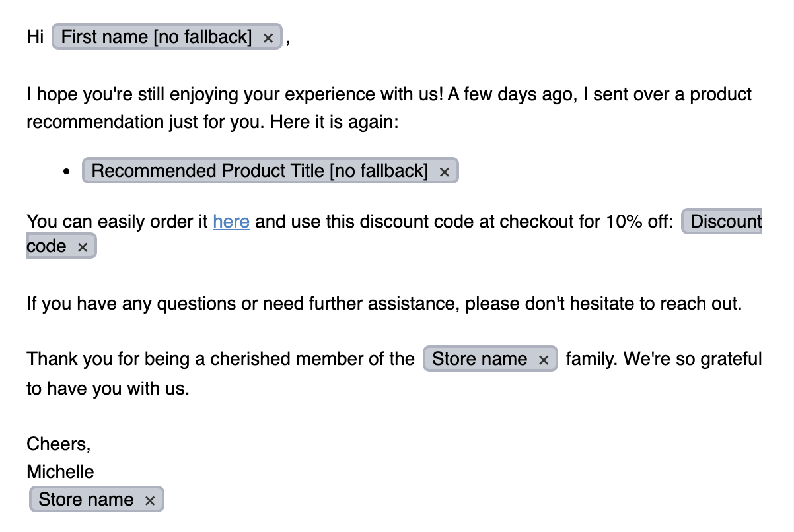The height and width of the screenshot is (532, 794).
Task: Select Store name tag in the signature
Action: click(x=86, y=500)
